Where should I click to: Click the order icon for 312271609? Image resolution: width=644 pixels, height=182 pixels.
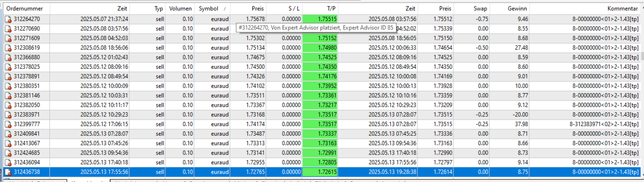pos(8,38)
